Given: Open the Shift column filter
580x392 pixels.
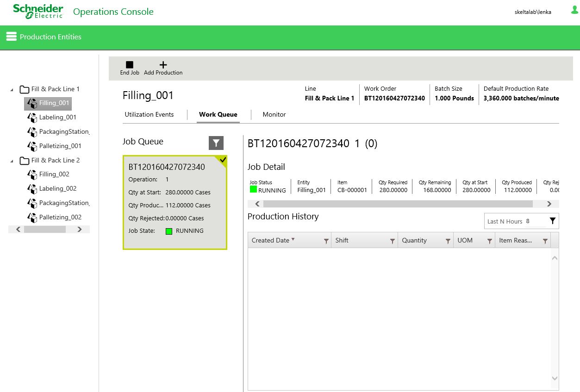Looking at the screenshot, I should (393, 241).
